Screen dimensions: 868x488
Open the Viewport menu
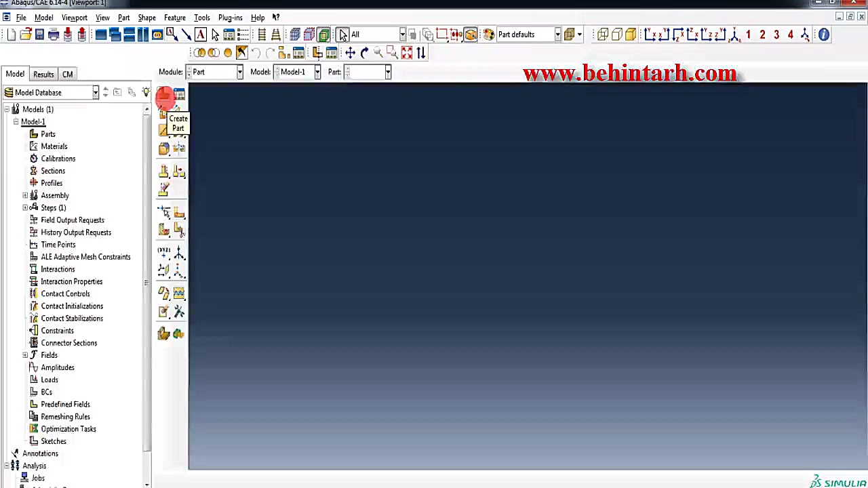point(74,18)
